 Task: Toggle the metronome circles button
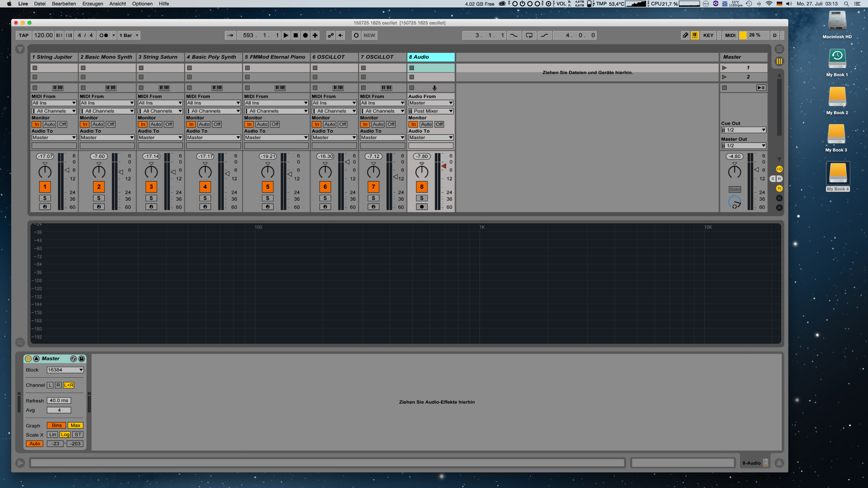(x=104, y=35)
